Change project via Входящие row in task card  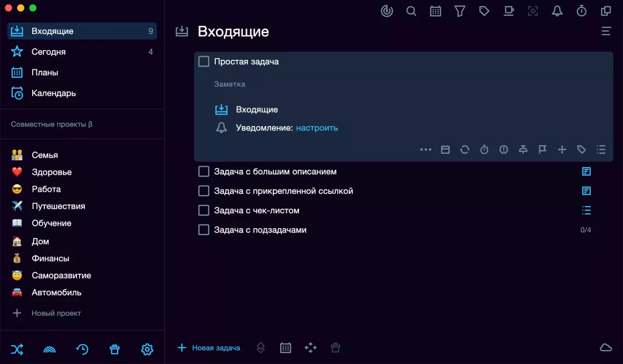point(247,110)
